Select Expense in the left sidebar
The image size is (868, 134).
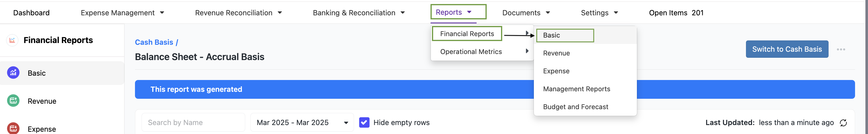[x=62, y=129]
